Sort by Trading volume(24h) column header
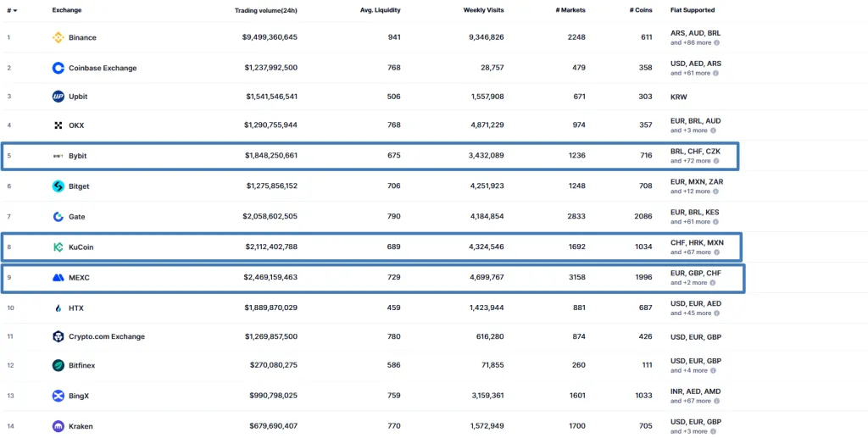The width and height of the screenshot is (868, 438). click(265, 10)
